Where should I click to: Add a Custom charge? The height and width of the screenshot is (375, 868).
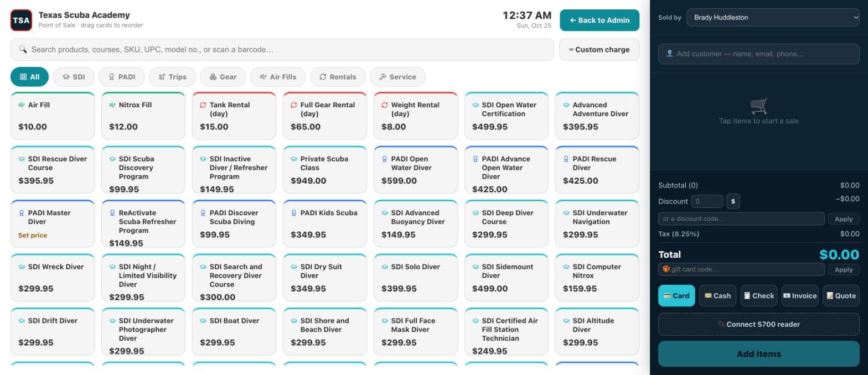599,49
